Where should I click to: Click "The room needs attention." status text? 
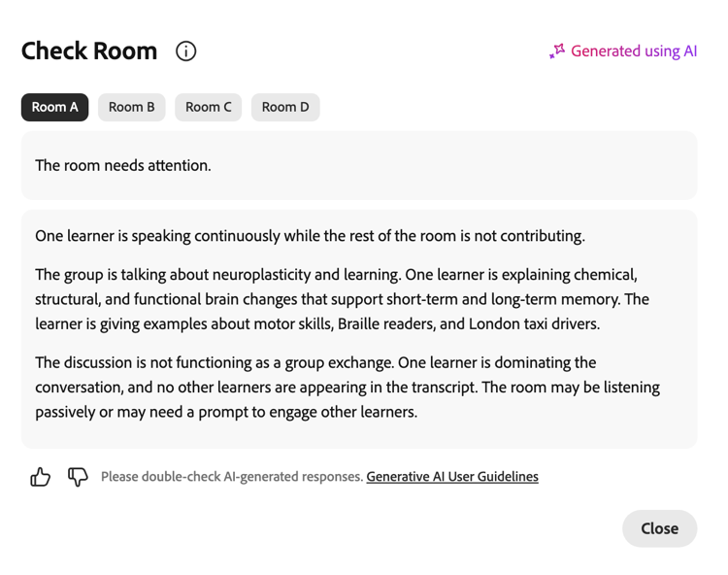tap(123, 165)
